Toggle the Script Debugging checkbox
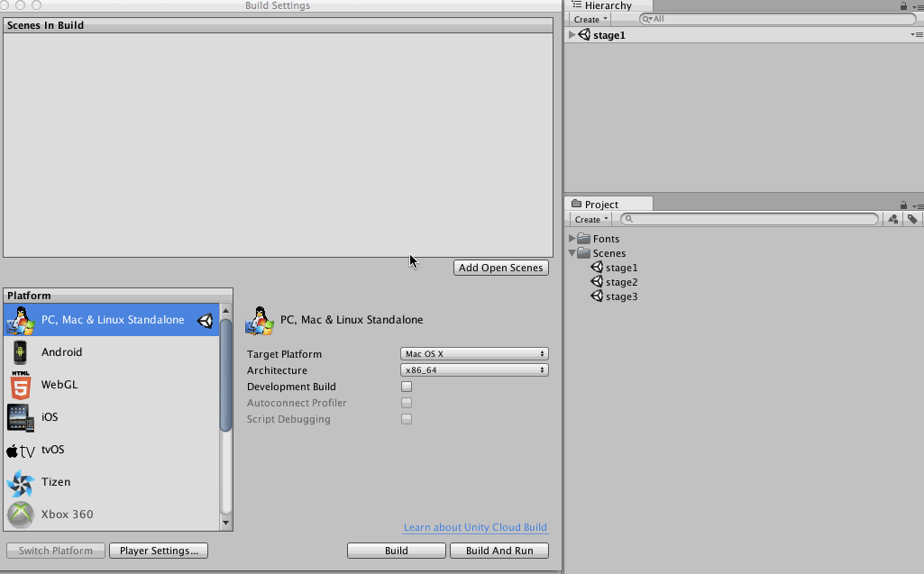The height and width of the screenshot is (574, 924). [x=407, y=419]
